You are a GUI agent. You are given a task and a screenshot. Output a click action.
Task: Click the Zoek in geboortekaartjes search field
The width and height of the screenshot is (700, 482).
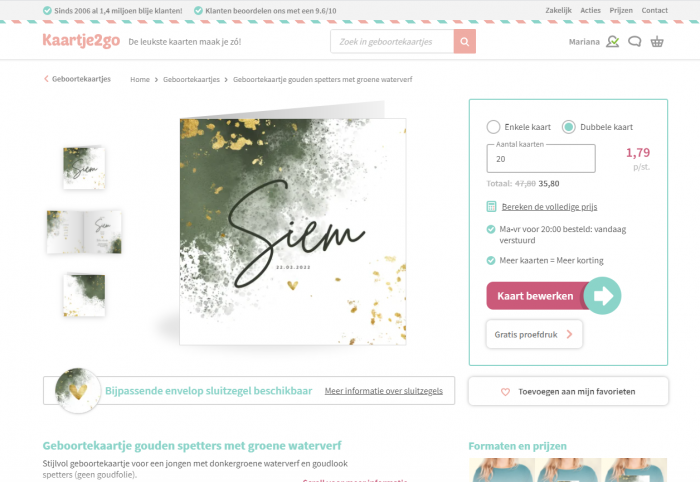(x=392, y=42)
